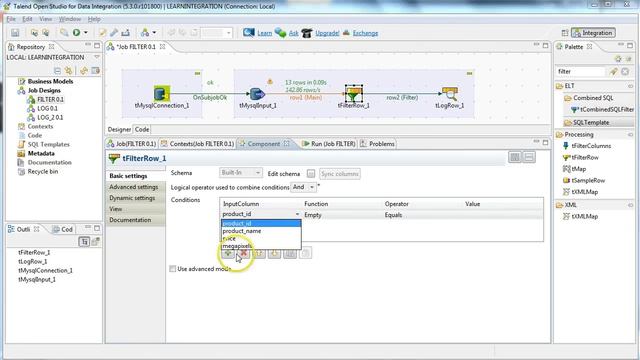Screen dimensions: 640x360
Task: Click the warning icon above tMysqlInput_1
Action: click(x=270, y=82)
